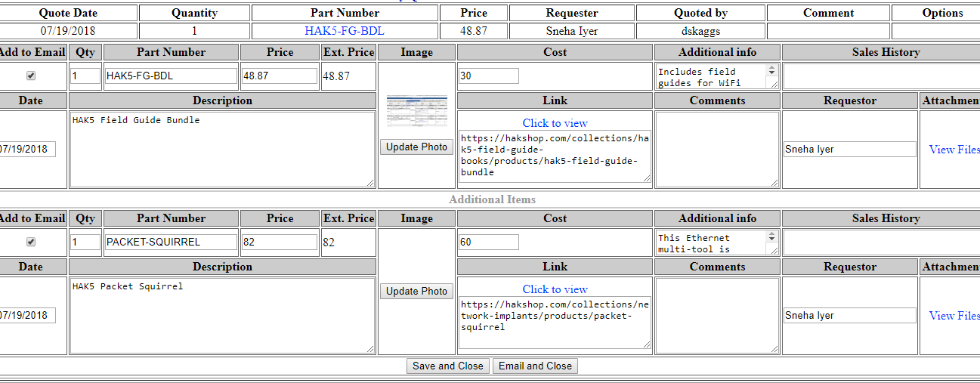Click the 82 Ext. Price value
Image resolution: width=980 pixels, height=383 pixels.
pos(329,242)
